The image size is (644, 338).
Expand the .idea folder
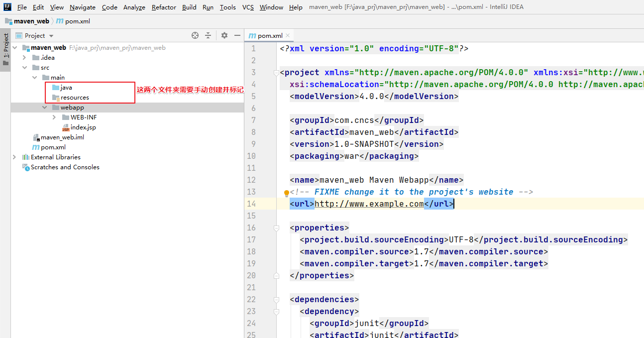(x=24, y=58)
